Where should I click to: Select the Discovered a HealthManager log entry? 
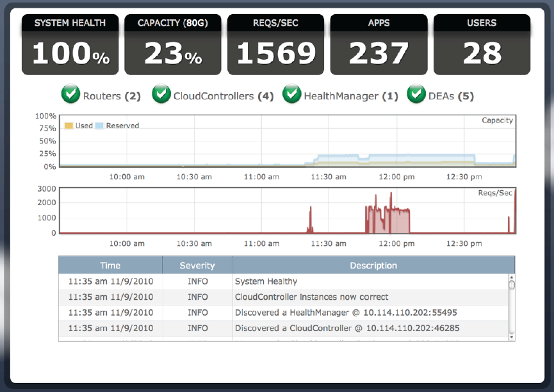[345, 313]
